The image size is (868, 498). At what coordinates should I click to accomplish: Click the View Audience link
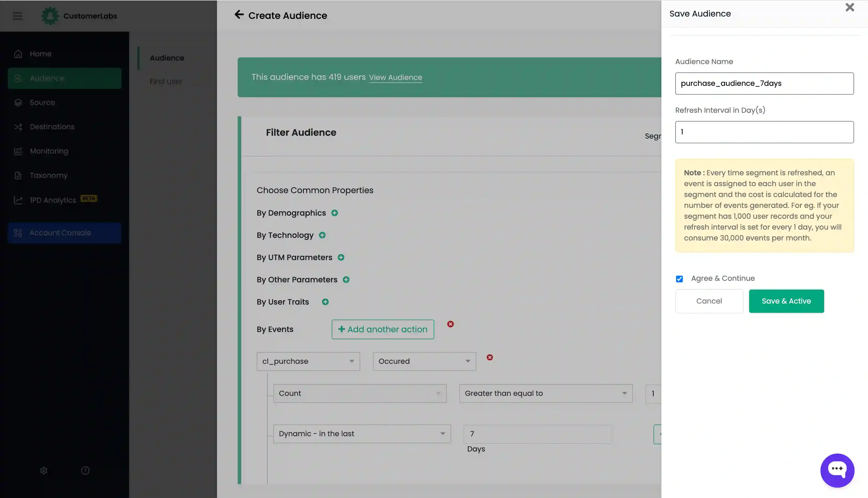point(396,77)
